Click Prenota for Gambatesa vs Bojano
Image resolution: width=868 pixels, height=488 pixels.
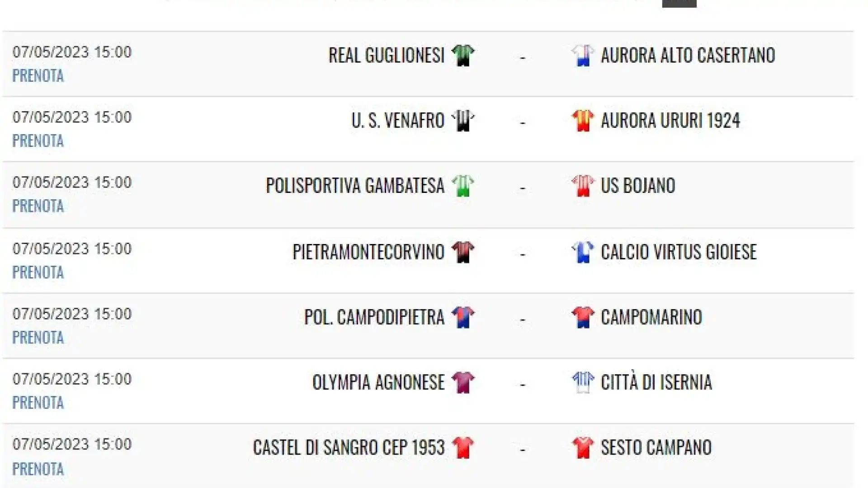click(38, 206)
